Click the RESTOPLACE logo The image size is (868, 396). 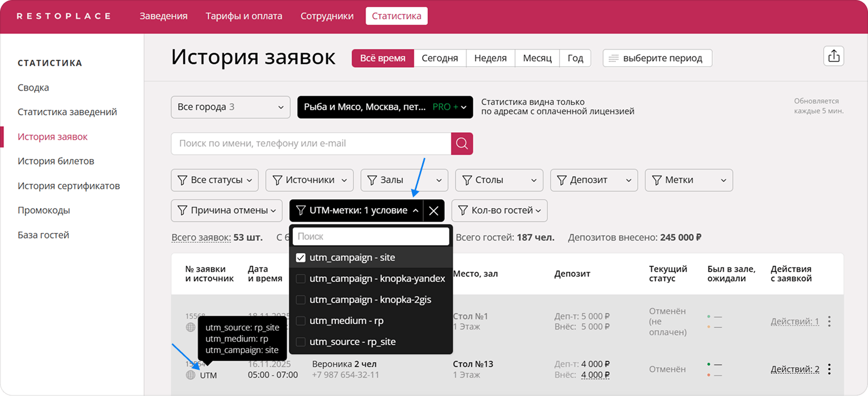tap(64, 16)
